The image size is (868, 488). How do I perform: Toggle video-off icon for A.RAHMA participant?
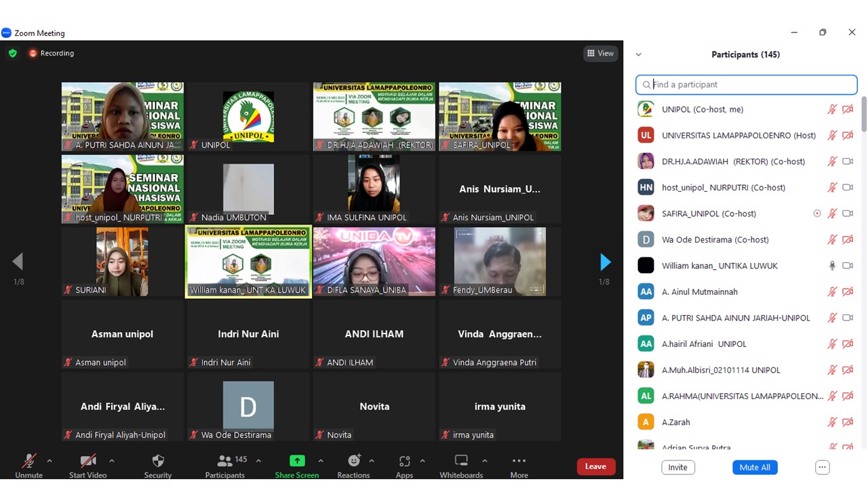(848, 396)
